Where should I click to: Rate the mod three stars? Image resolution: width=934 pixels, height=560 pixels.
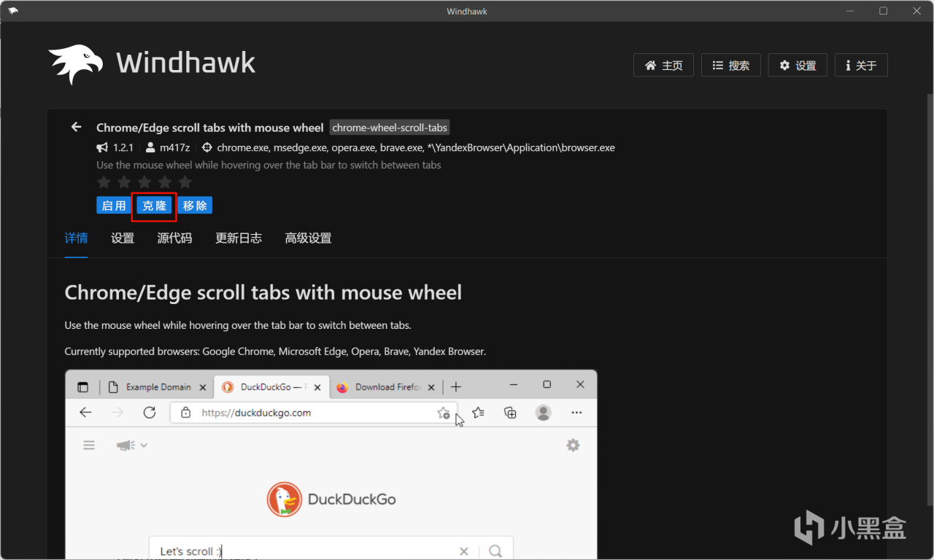pos(144,182)
